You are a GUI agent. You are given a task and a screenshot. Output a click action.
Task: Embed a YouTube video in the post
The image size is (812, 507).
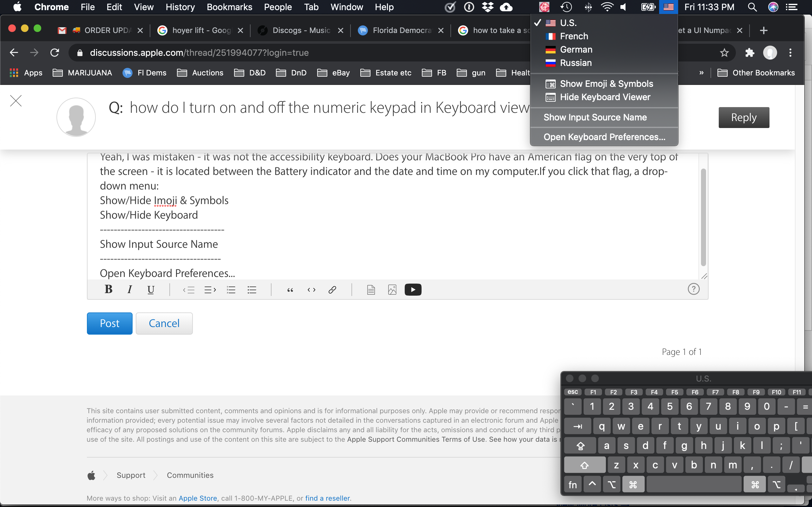click(x=413, y=289)
